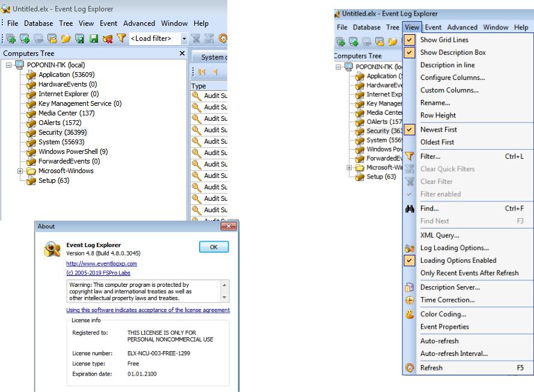This screenshot has width=534, height=392.
Task: Click greyed Filter enabled menu entry
Action: click(x=468, y=194)
